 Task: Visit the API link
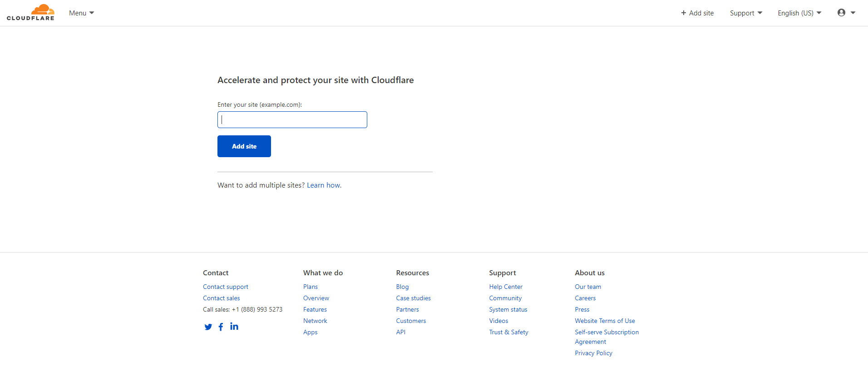tap(401, 332)
